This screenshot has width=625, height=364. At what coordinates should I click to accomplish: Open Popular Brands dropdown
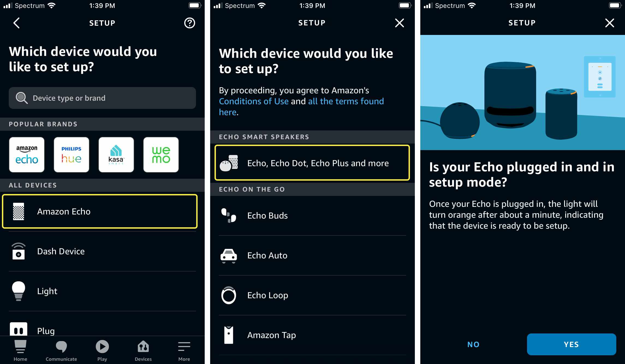pyautogui.click(x=43, y=124)
